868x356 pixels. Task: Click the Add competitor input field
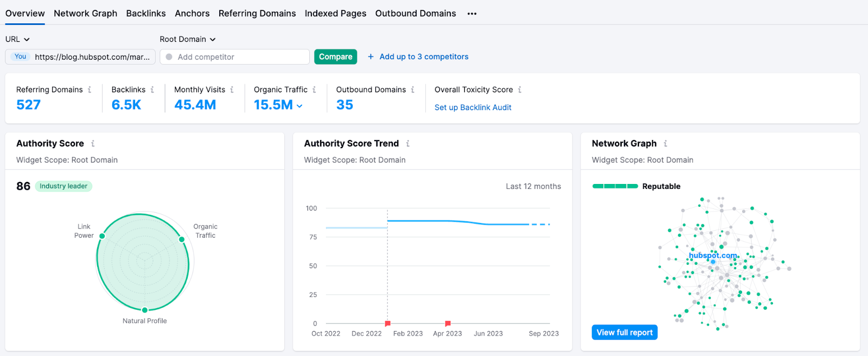[x=239, y=57]
